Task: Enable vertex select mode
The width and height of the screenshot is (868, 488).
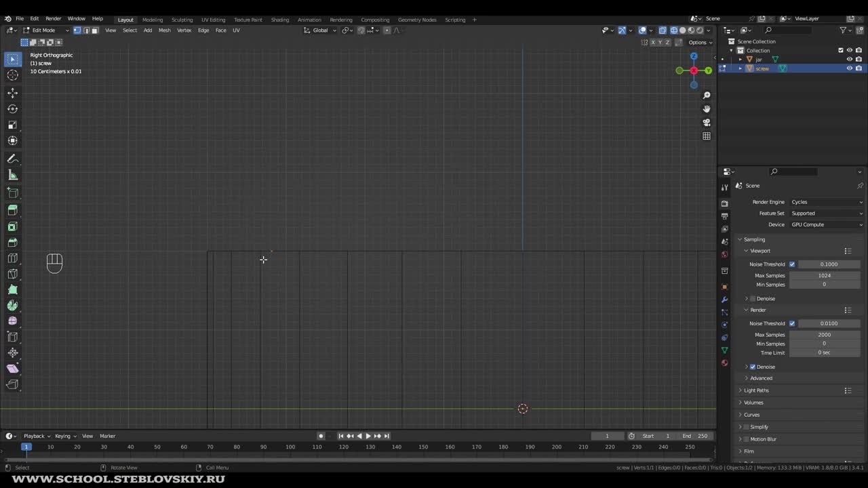Action: point(77,30)
